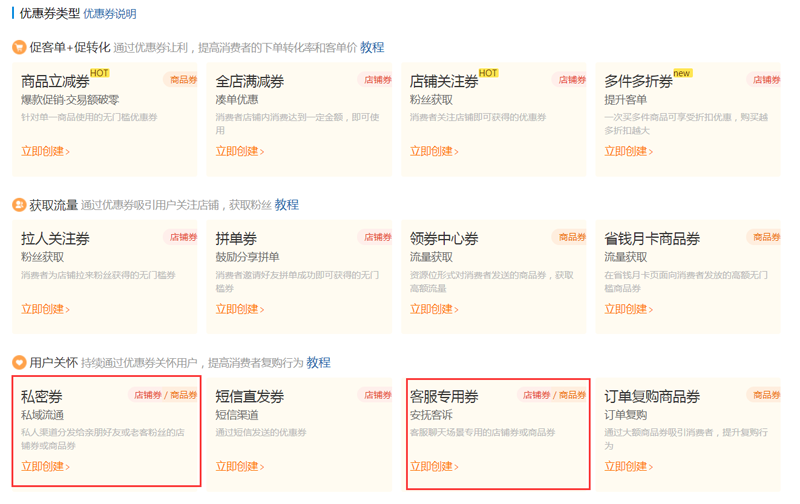Click the 获取流量 section heading
This screenshot has height=504, width=800.
pos(54,205)
